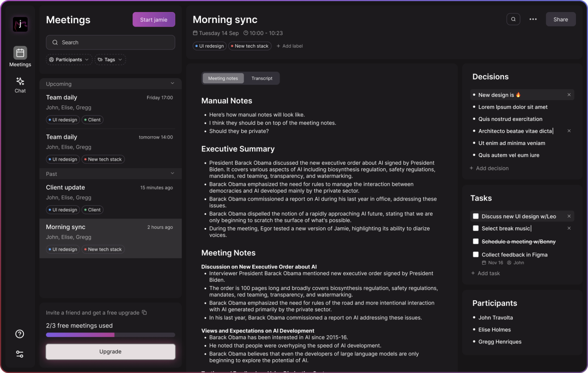The height and width of the screenshot is (373, 588).
Task: Click the help question mark icon
Action: [x=19, y=334]
